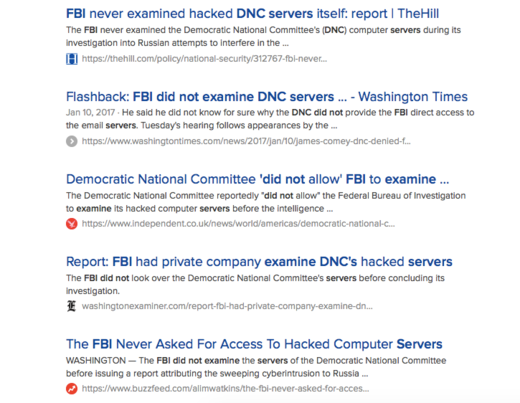Click the Washington Examiner 'E' favicon
The width and height of the screenshot is (520, 403).
click(71, 306)
